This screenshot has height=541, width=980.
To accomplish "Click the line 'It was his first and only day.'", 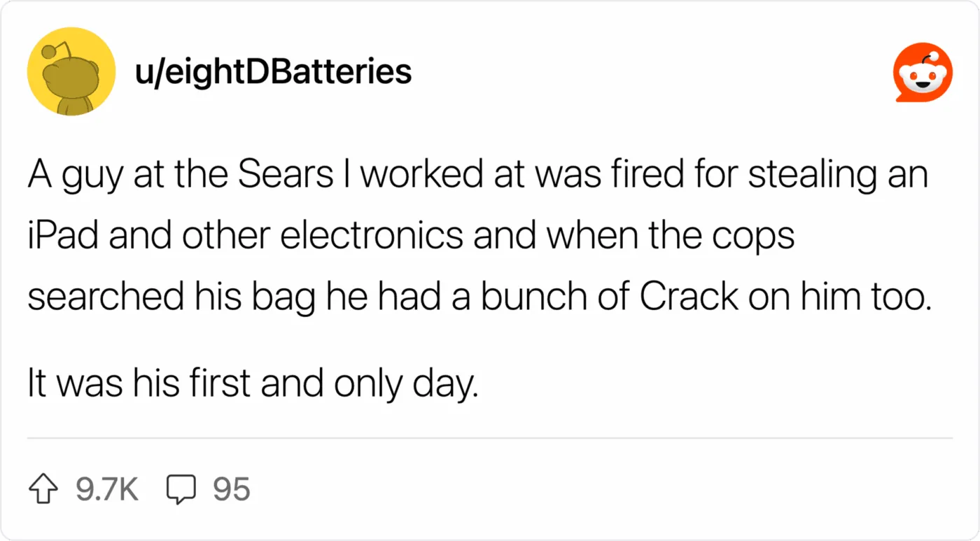I will 253,385.
